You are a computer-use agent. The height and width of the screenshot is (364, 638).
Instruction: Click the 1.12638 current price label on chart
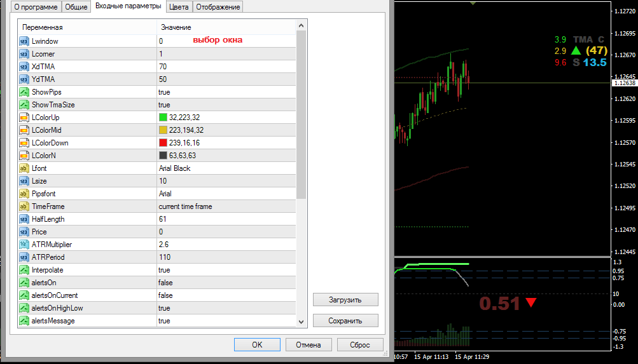(x=625, y=83)
